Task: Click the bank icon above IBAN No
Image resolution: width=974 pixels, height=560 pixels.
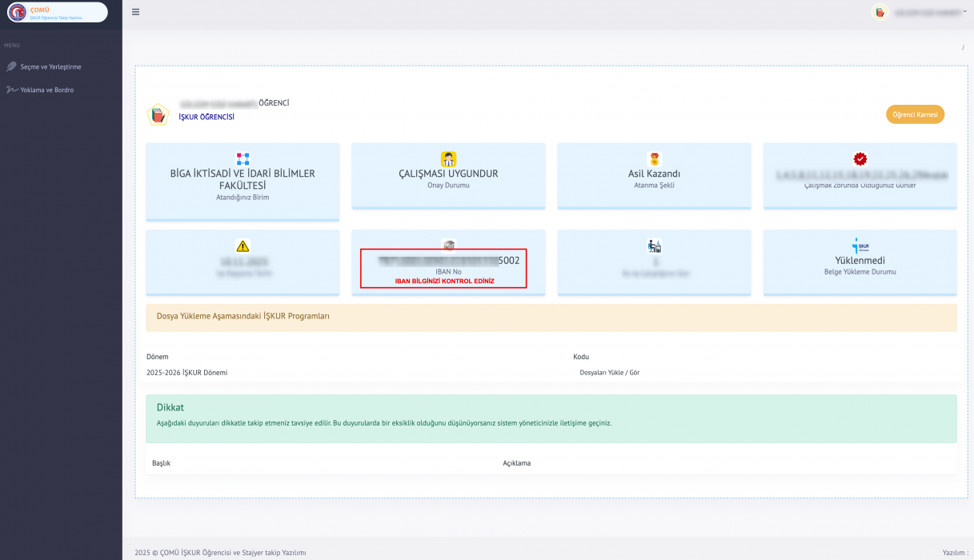Action: (448, 245)
